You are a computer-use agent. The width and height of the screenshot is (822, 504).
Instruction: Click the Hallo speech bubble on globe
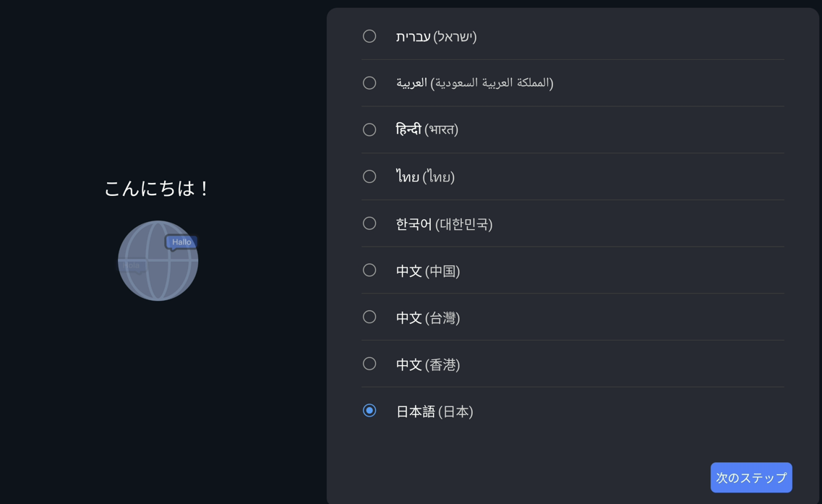coord(181,242)
